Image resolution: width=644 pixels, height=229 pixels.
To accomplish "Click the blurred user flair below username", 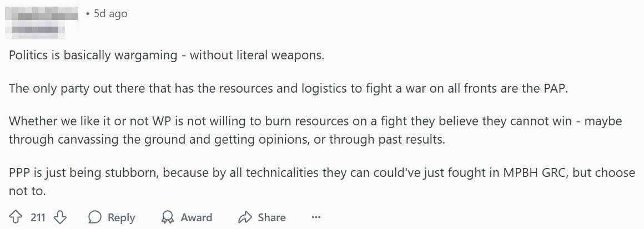I will [34, 29].
